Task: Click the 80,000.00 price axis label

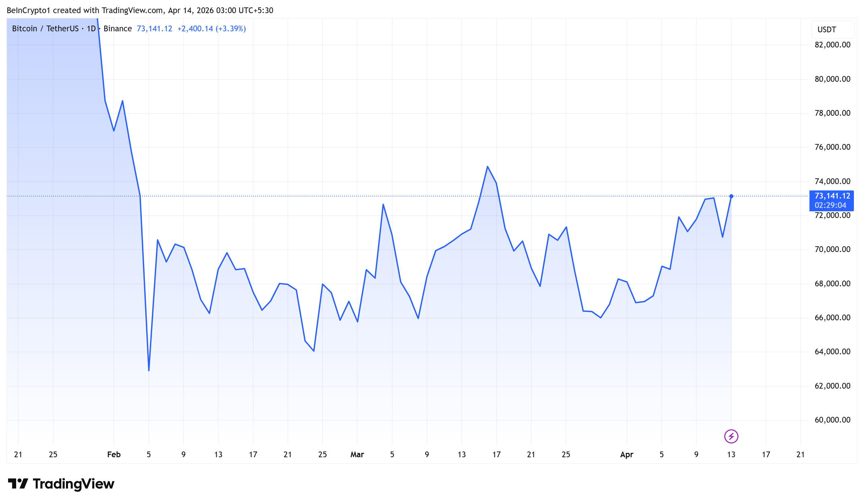Action: click(832, 79)
